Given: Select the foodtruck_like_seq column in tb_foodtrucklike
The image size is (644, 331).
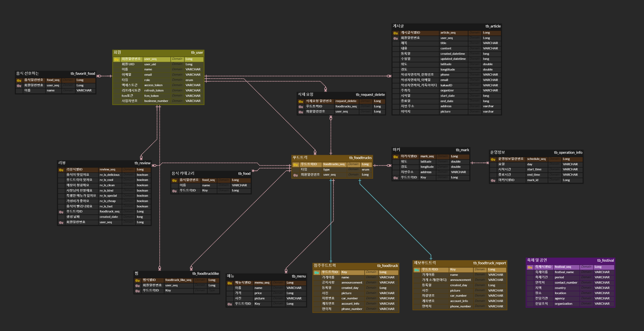Looking at the screenshot, I should click(x=178, y=280).
